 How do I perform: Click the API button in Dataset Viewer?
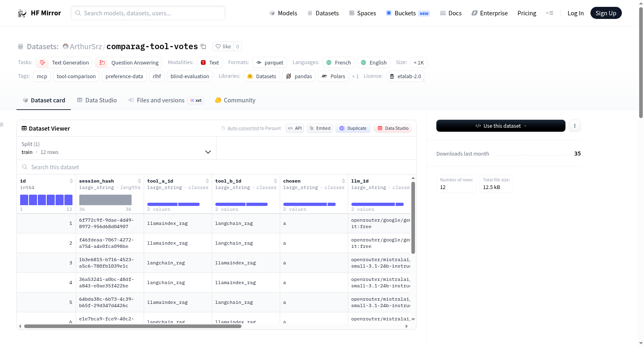[x=295, y=128]
